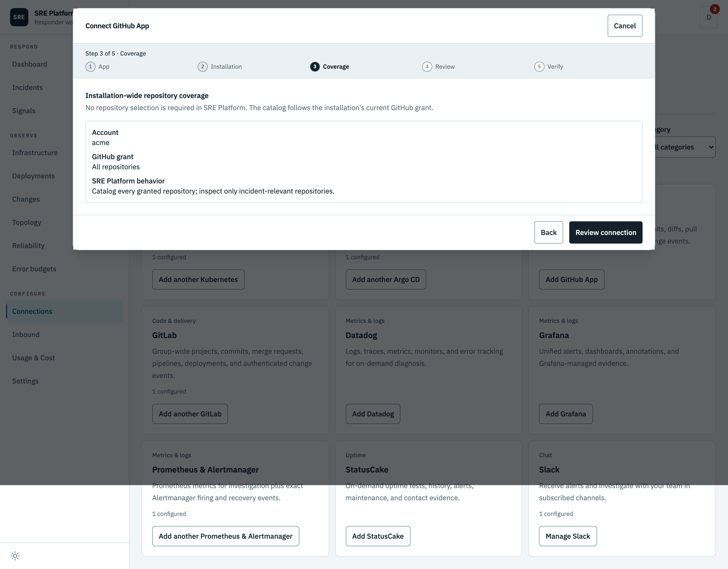This screenshot has height=569, width=728.
Task: Click the SRE Platform behavior label
Action: coord(128,181)
